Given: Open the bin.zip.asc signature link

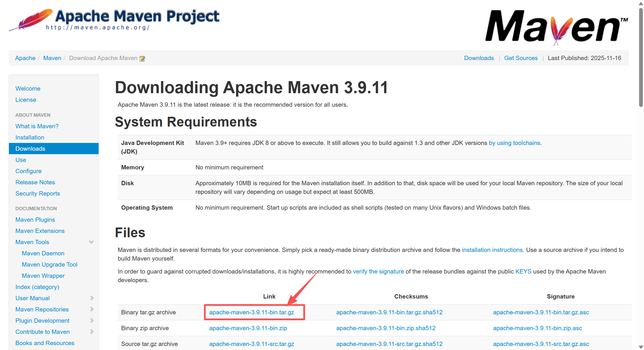Looking at the screenshot, I should click(538, 328).
